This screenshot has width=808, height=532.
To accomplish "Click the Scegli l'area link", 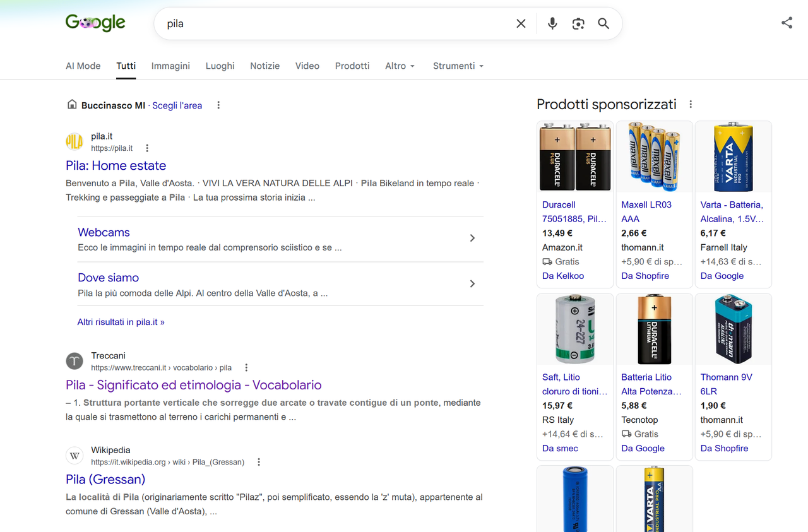I will [x=177, y=105].
